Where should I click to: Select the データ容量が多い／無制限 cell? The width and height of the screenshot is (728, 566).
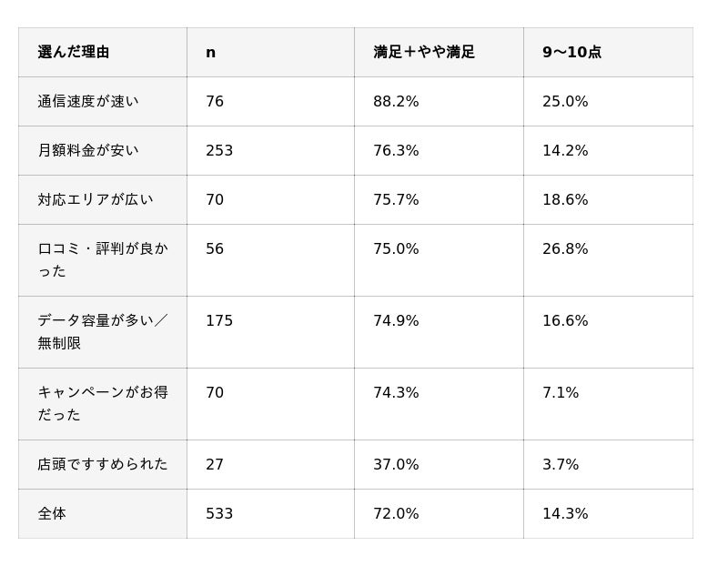(103, 332)
